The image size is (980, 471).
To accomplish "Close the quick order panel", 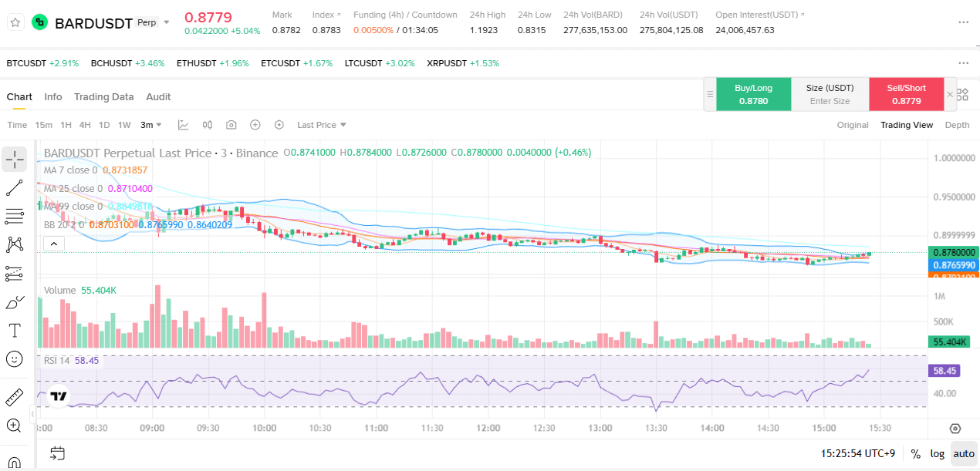I will pos(950,94).
